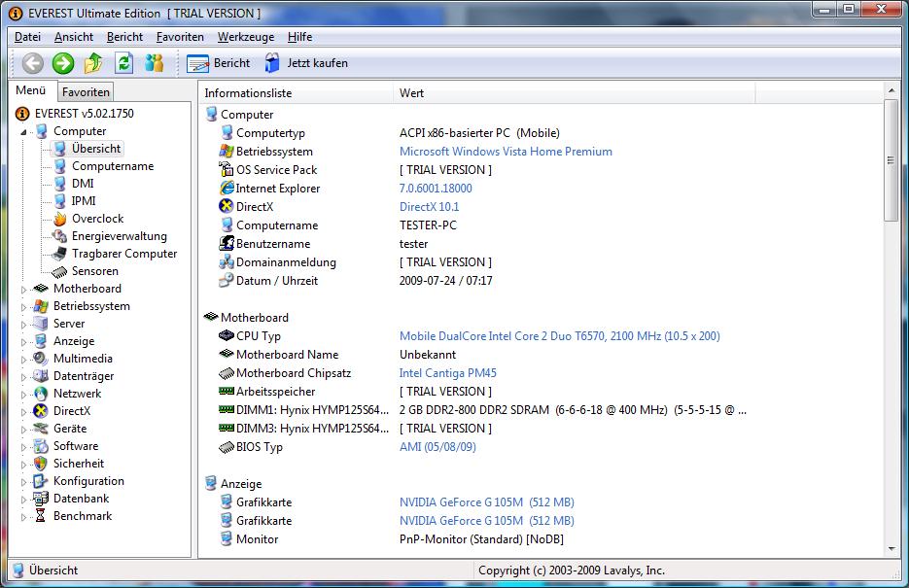Open the Sensoren icon entry
The width and height of the screenshot is (909, 588).
[59, 271]
